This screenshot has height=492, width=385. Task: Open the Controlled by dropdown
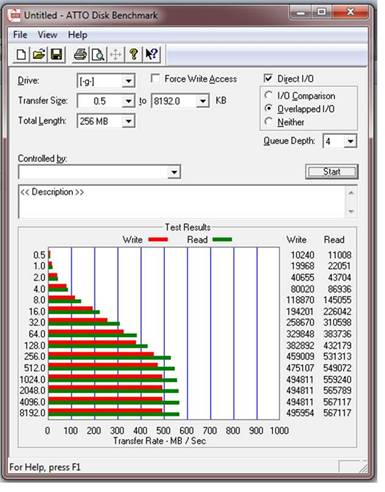[174, 172]
